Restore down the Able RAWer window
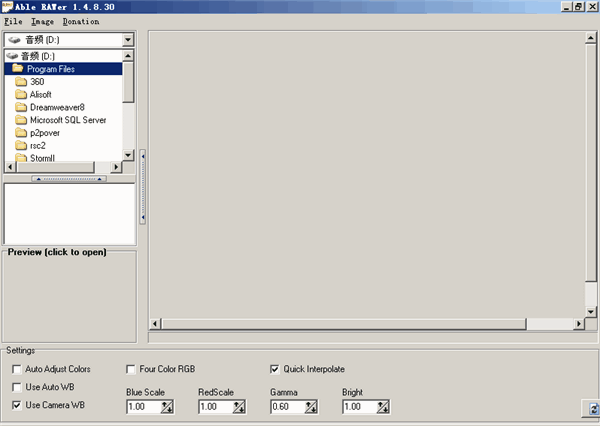Image resolution: width=600 pixels, height=426 pixels. click(579, 7)
